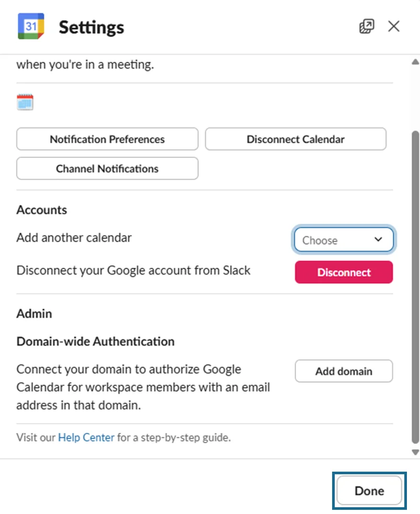Click the small calendar emoji icon
This screenshot has height=514, width=420.
[25, 102]
